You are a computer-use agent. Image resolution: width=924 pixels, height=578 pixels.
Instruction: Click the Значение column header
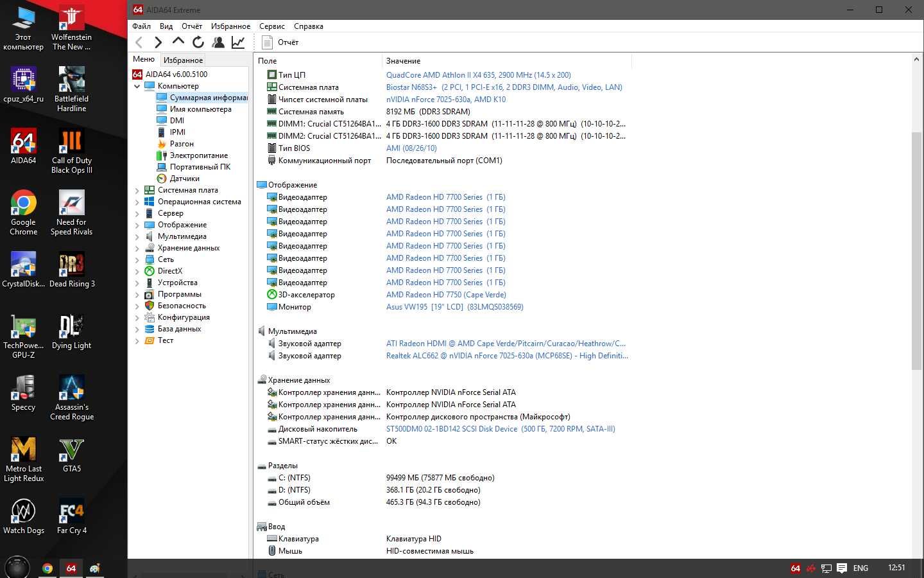click(x=507, y=61)
